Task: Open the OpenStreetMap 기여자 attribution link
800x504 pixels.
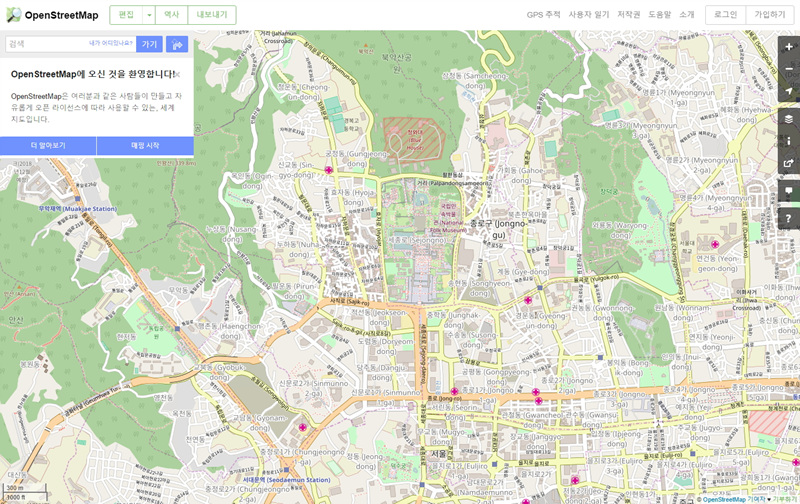Action: coord(734,499)
